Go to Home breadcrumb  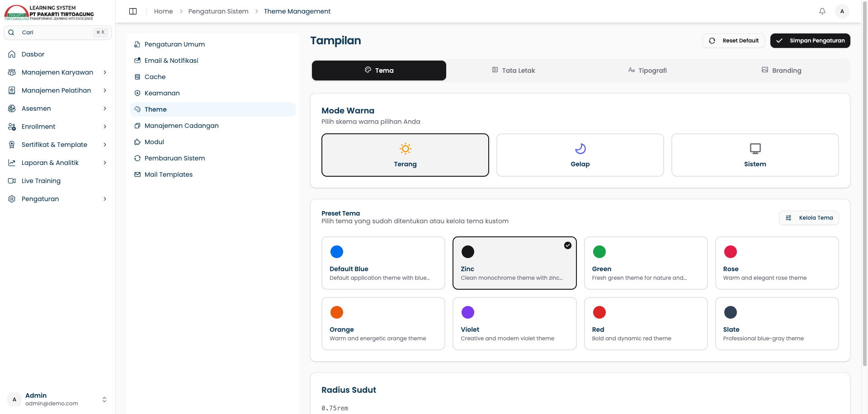pos(163,11)
